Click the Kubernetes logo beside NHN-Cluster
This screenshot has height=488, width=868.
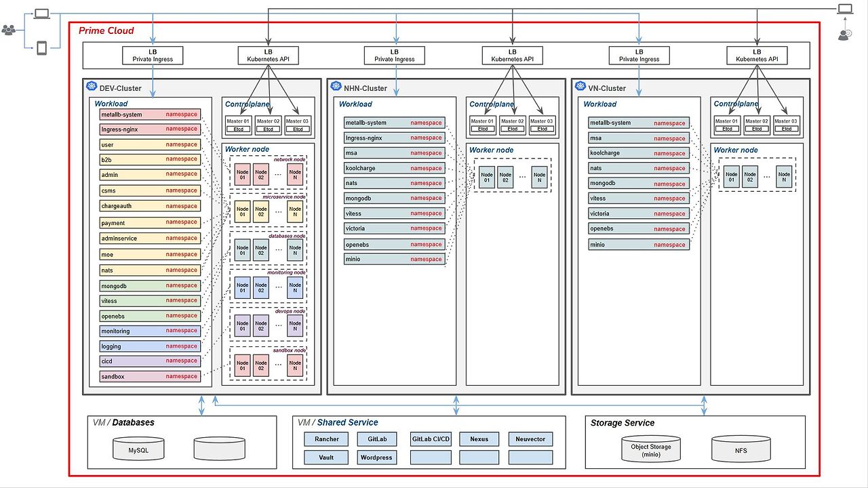(x=336, y=87)
